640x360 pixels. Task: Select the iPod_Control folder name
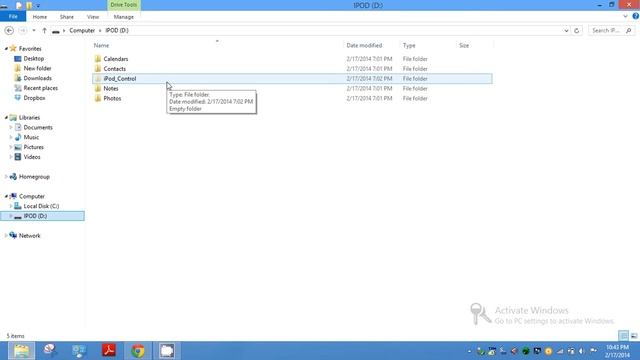(120, 78)
